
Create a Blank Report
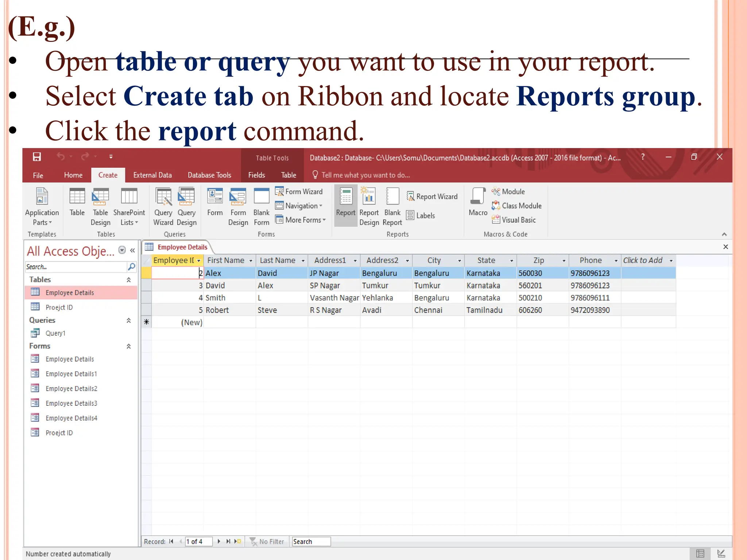coord(392,206)
